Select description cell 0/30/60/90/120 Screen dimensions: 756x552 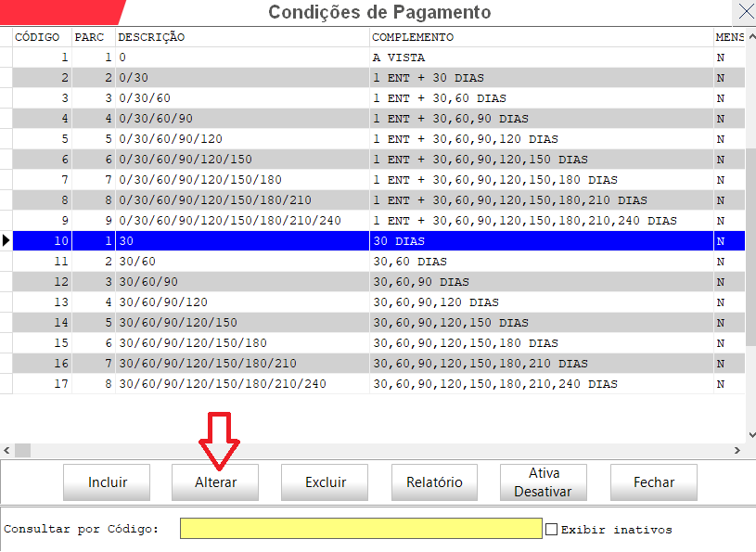(x=242, y=139)
